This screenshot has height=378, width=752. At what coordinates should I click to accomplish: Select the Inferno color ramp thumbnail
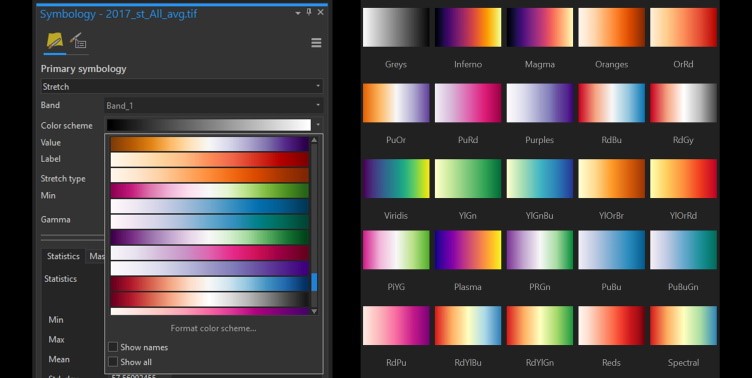click(468, 27)
